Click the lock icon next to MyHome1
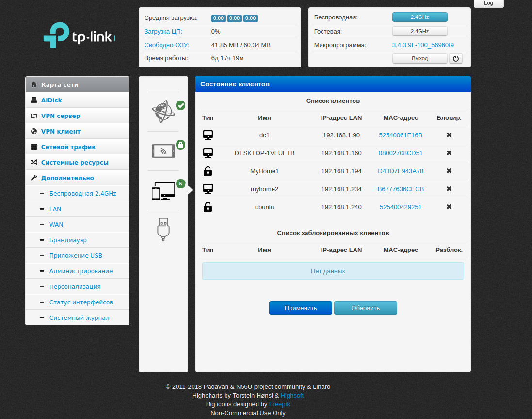 pyautogui.click(x=208, y=171)
